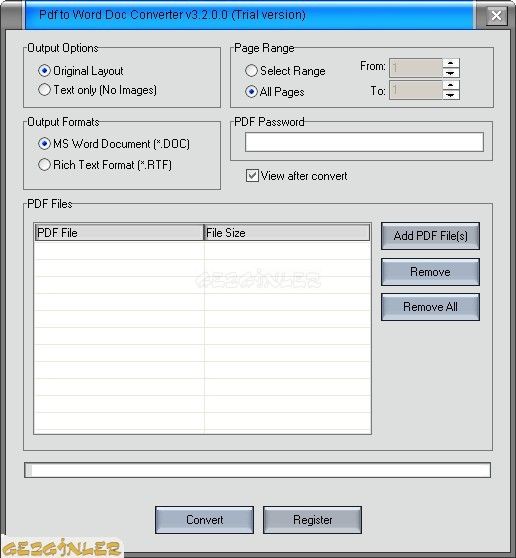
Task: Click the Add PDF File(s) button
Action: coord(430,236)
